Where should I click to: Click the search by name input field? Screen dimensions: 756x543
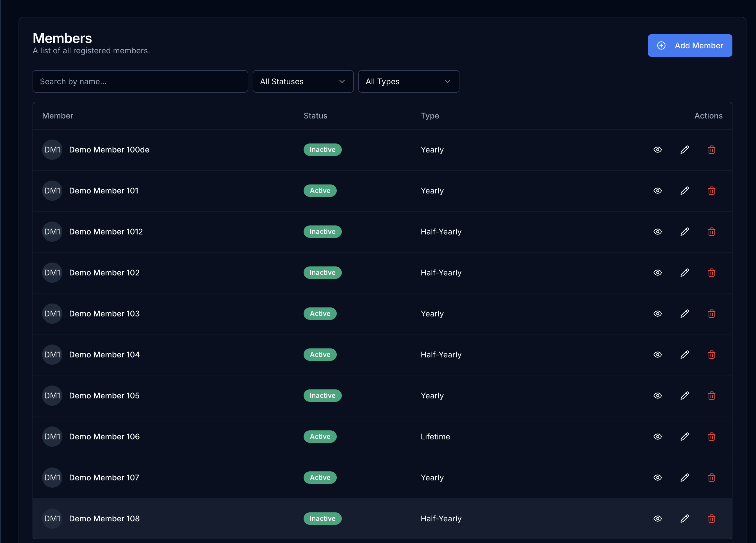pyautogui.click(x=140, y=81)
